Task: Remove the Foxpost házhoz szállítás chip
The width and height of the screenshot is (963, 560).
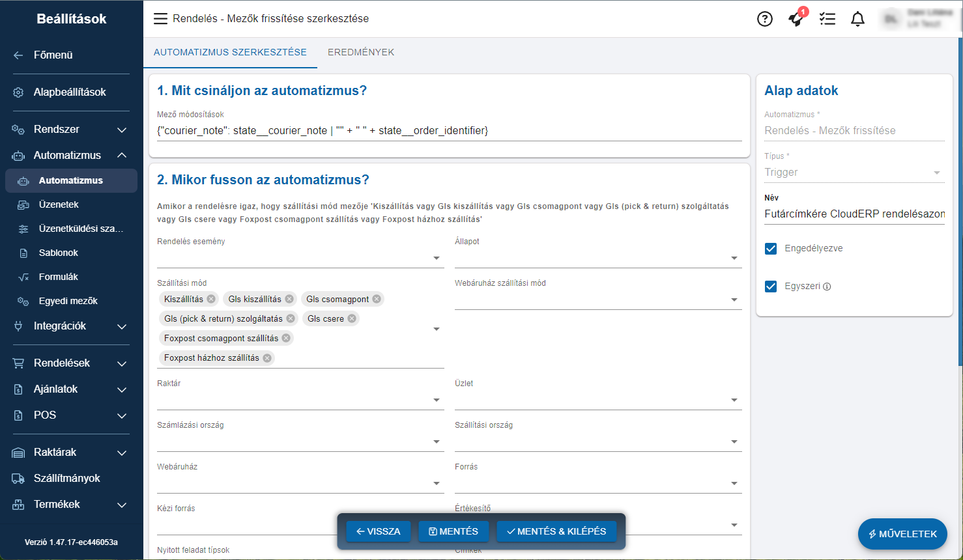Action: pos(267,357)
